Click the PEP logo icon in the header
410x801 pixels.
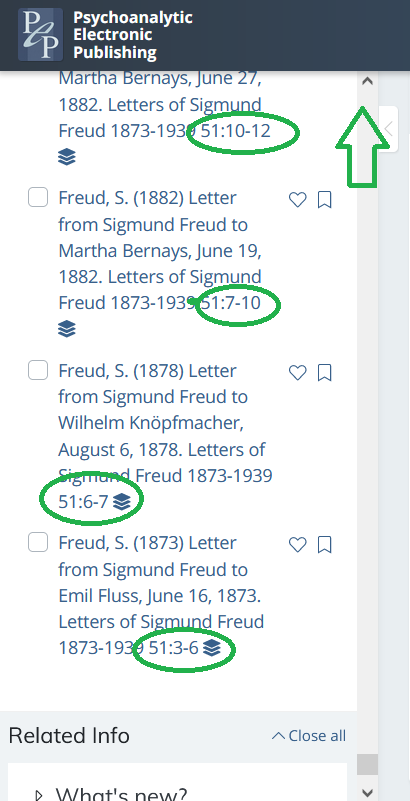coord(40,35)
